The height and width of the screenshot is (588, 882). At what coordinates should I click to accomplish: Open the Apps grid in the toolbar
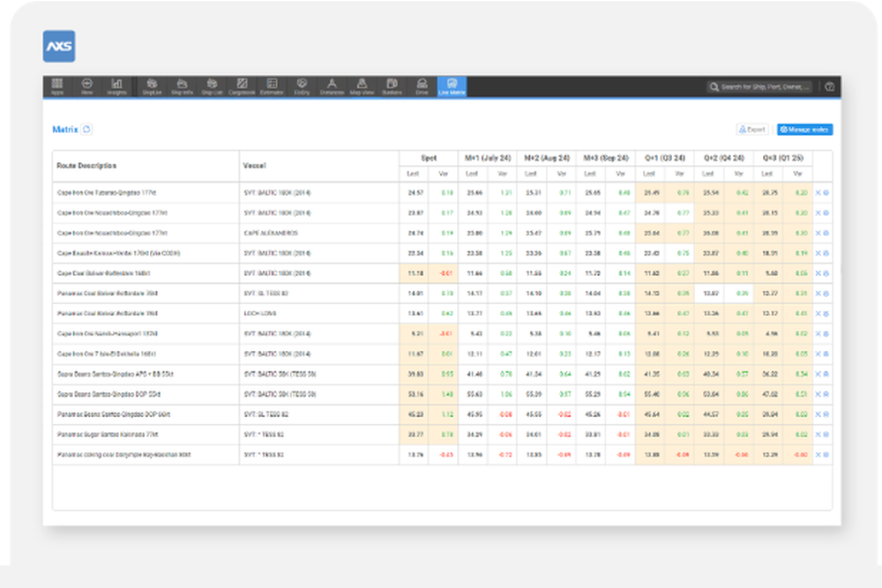pyautogui.click(x=57, y=86)
